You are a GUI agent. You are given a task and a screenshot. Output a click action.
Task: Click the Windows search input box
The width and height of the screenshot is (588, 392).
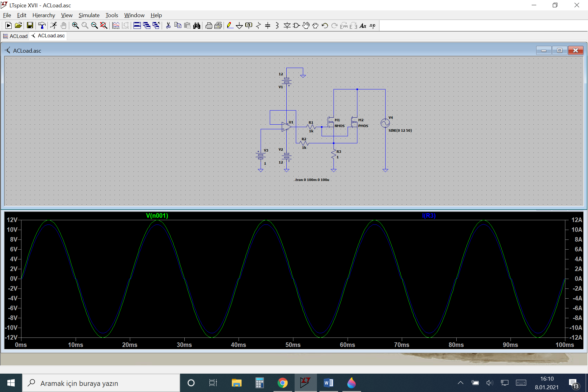pos(101,383)
